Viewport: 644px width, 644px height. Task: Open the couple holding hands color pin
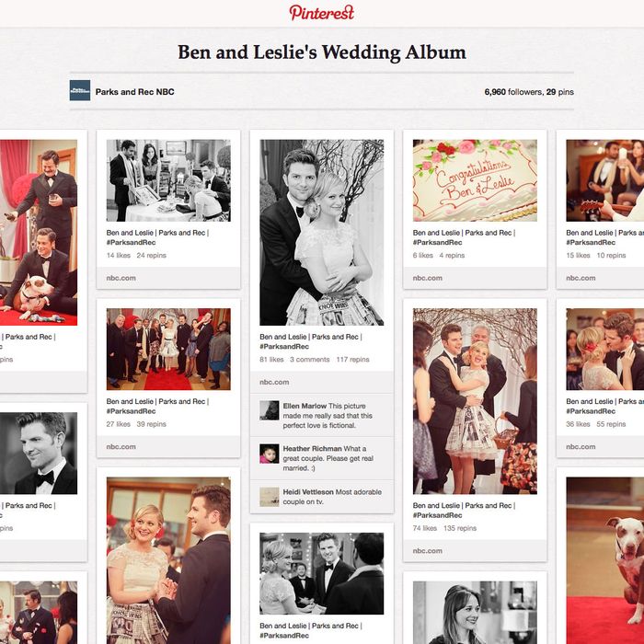[168, 560]
